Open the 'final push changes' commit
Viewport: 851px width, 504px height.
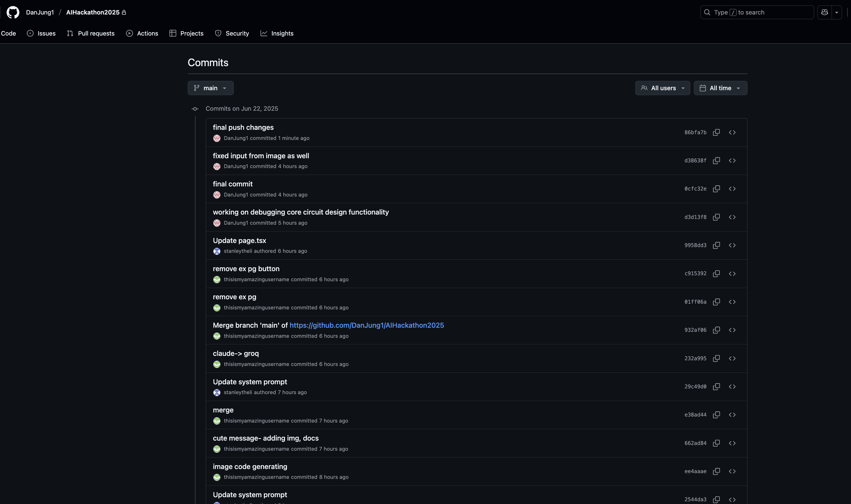[x=243, y=127]
